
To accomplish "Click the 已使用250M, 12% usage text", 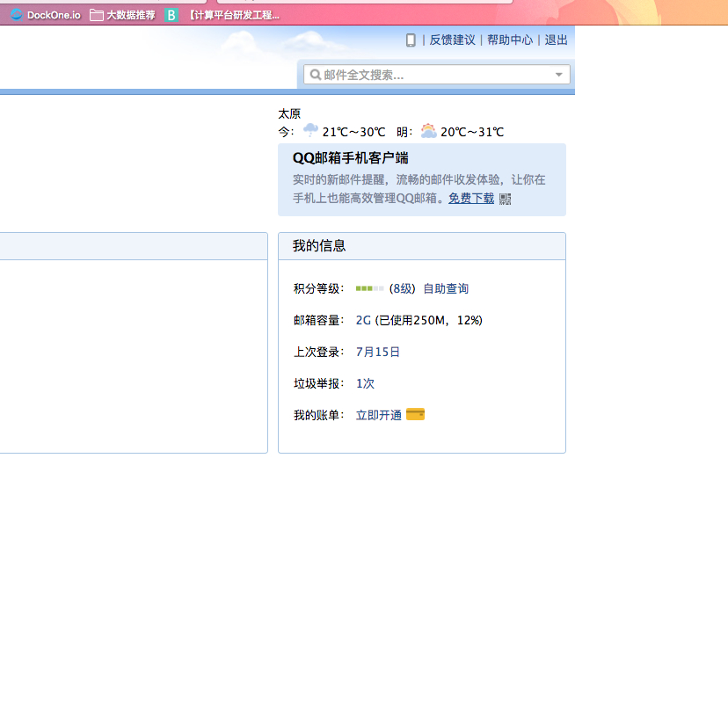I will pyautogui.click(x=428, y=320).
